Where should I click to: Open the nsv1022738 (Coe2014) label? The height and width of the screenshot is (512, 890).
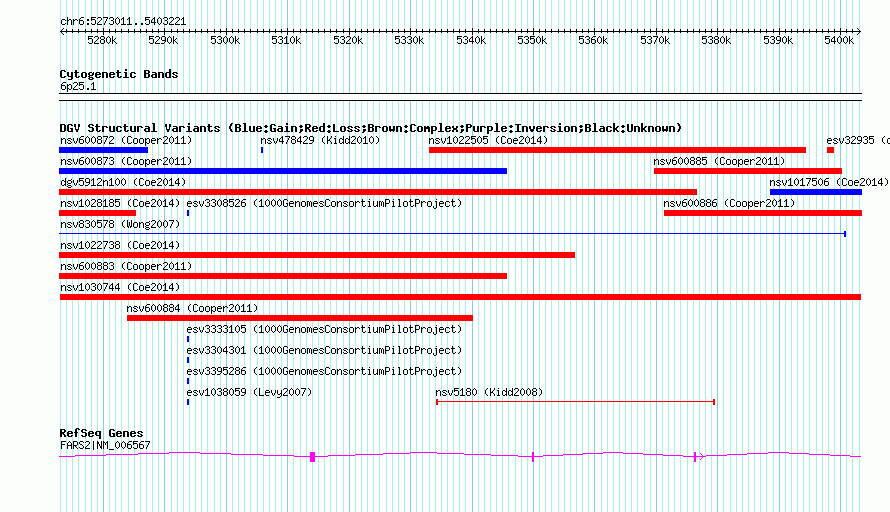[x=120, y=245]
